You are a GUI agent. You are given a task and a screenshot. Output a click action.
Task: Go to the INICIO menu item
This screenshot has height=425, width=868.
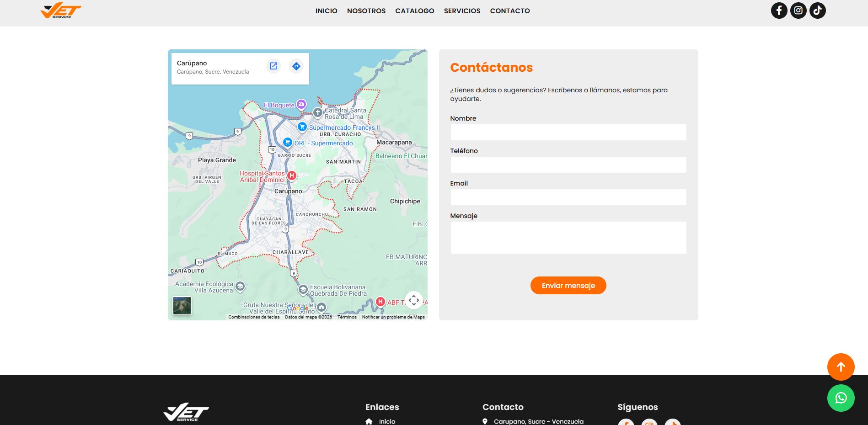(x=326, y=11)
